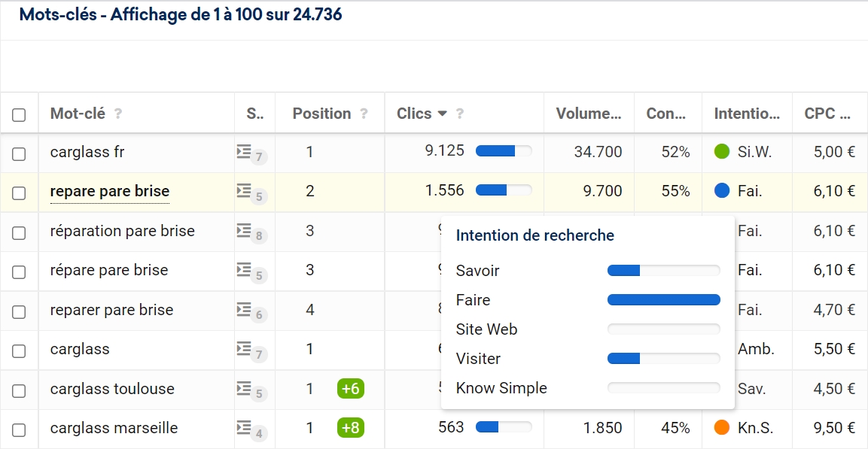The image size is (868, 449).
Task: Click the 5,00 € CPC value
Action: 834,151
